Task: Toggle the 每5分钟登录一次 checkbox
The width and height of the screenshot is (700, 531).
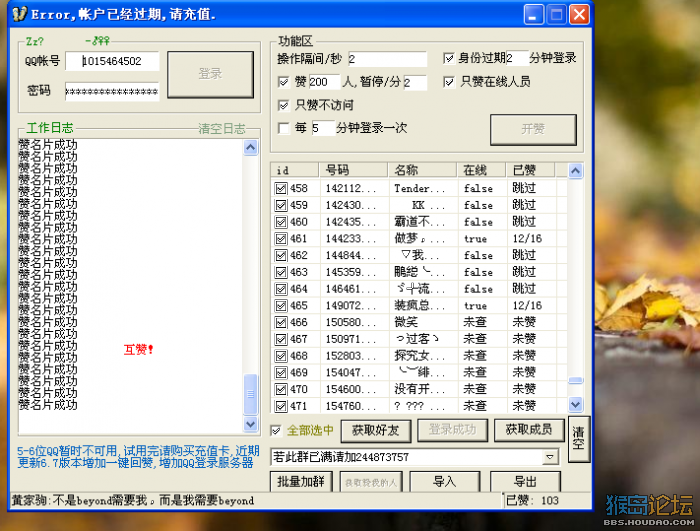Action: (283, 128)
